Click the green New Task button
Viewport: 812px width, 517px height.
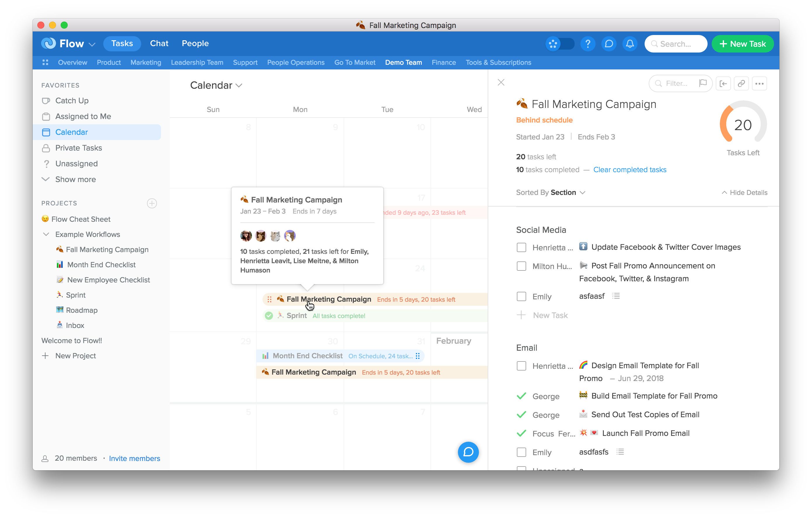(x=742, y=44)
